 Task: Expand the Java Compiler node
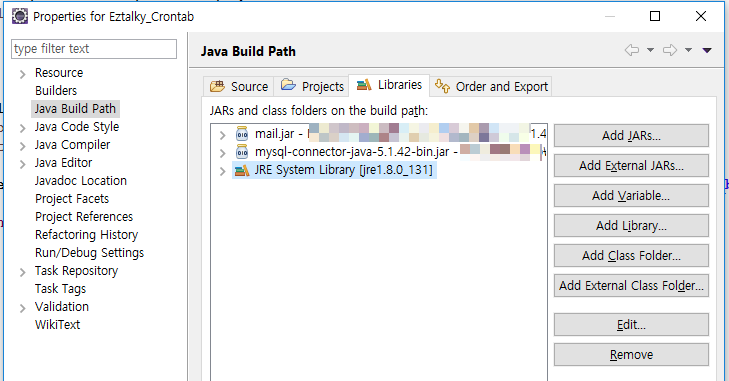pyautogui.click(x=22, y=147)
